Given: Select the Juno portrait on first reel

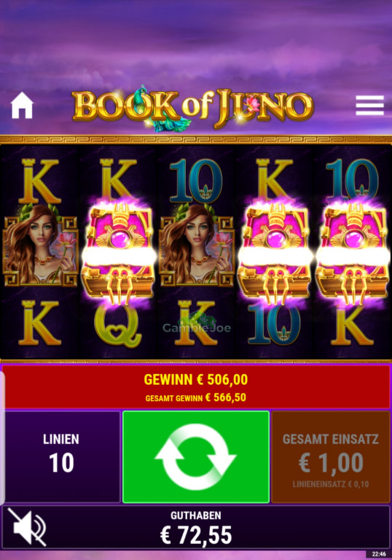Looking at the screenshot, I should pos(40,245).
